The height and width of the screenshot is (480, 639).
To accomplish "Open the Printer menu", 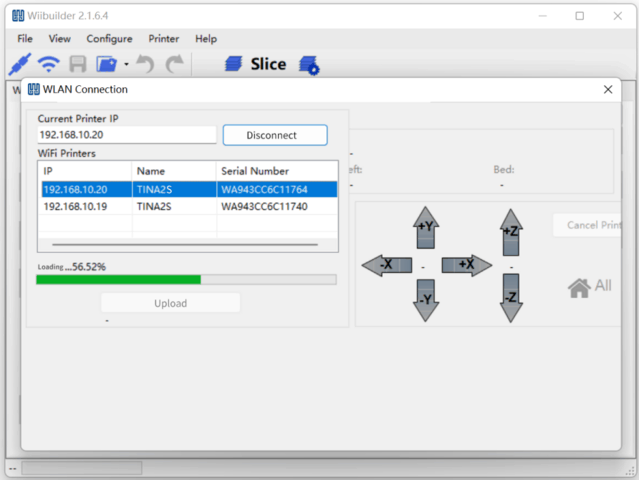I will pyautogui.click(x=164, y=38).
